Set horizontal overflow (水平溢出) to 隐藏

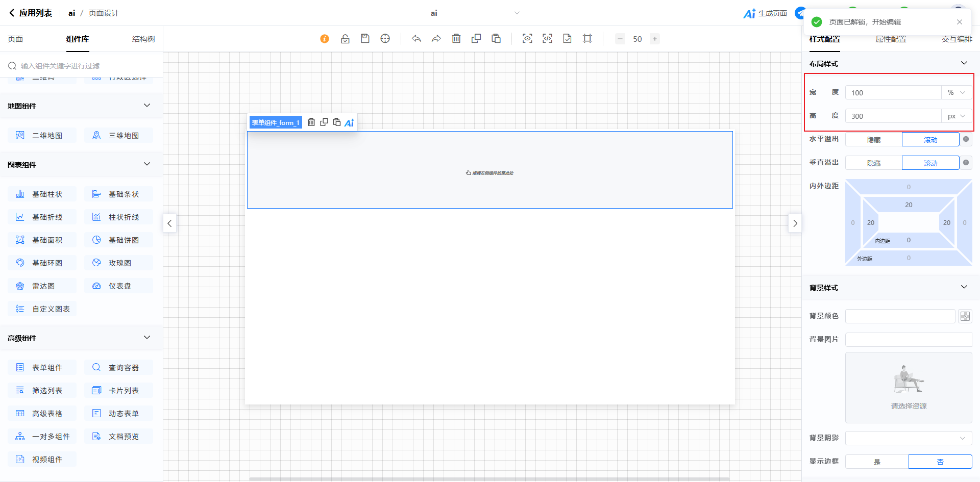[x=873, y=140]
